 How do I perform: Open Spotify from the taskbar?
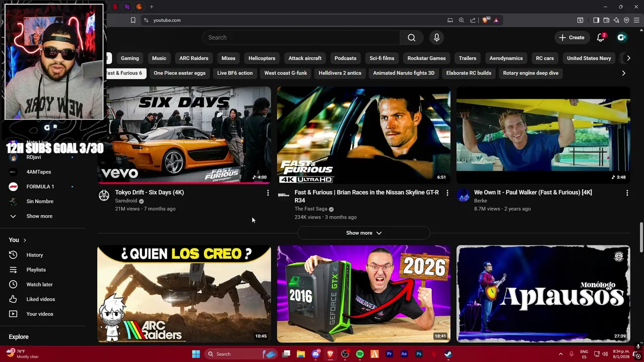(x=360, y=354)
